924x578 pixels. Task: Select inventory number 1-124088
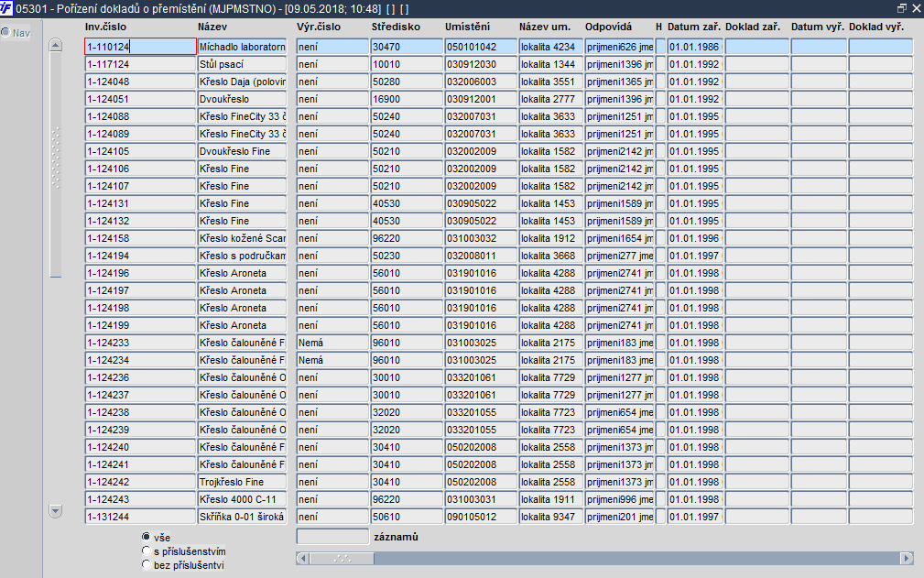pyautogui.click(x=140, y=116)
